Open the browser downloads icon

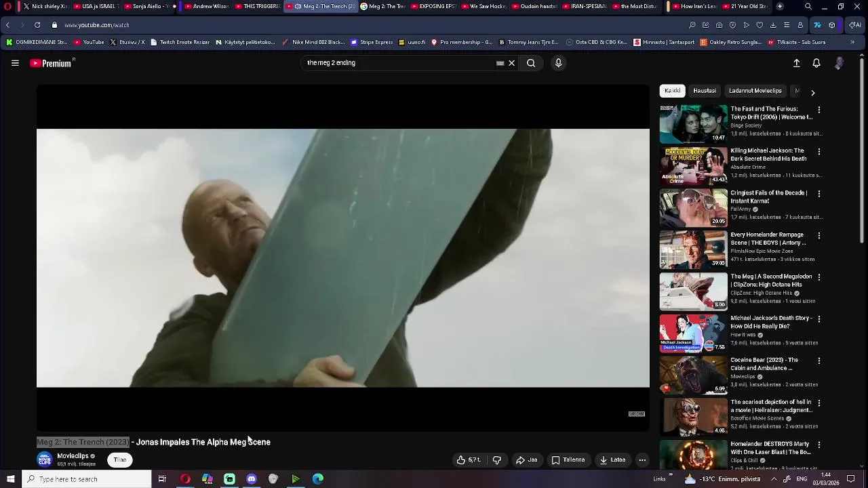pyautogui.click(x=773, y=25)
